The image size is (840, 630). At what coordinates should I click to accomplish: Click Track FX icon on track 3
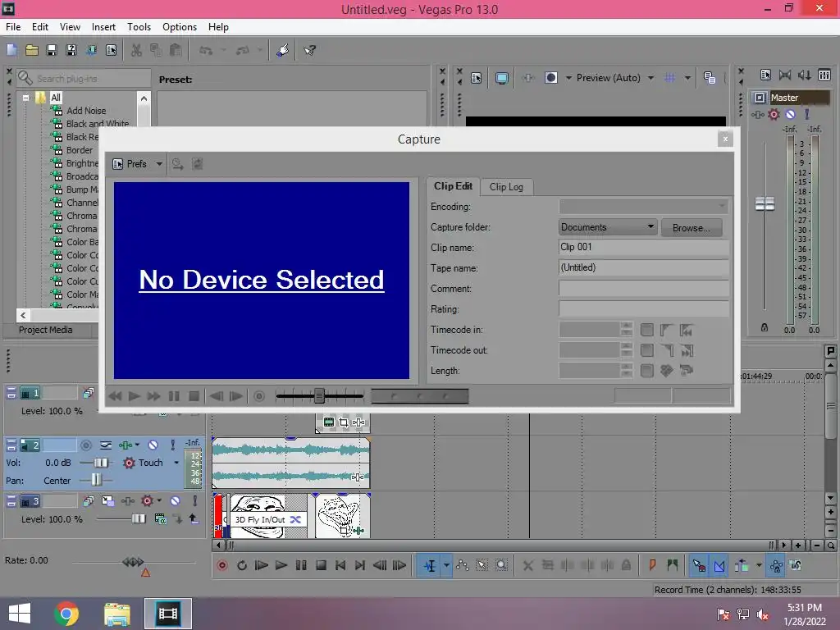pyautogui.click(x=127, y=501)
